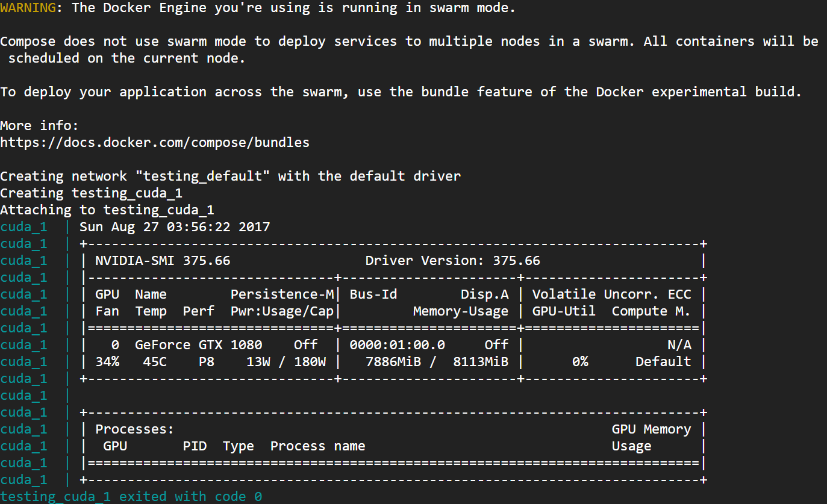Click the yellow WARNING text

click(x=28, y=8)
